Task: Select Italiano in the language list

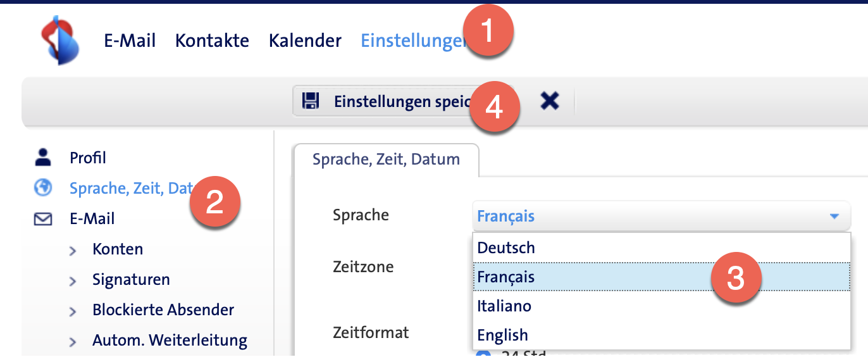Action: pos(504,306)
